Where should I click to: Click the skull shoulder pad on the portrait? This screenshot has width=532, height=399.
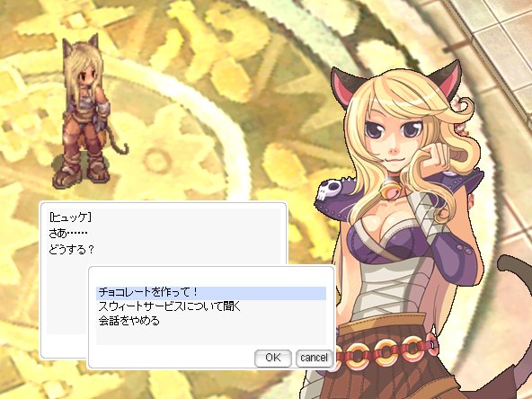329,190
